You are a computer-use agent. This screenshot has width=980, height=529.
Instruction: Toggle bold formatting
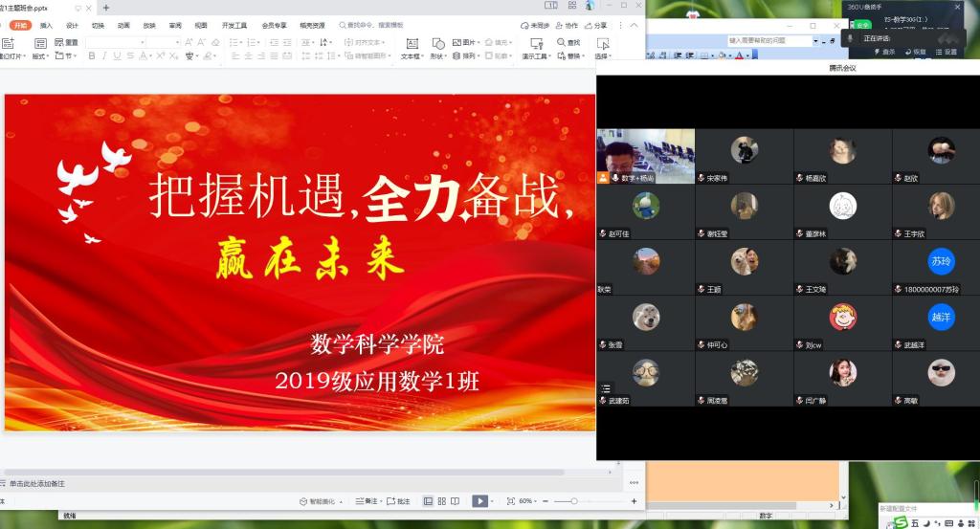pyautogui.click(x=92, y=56)
